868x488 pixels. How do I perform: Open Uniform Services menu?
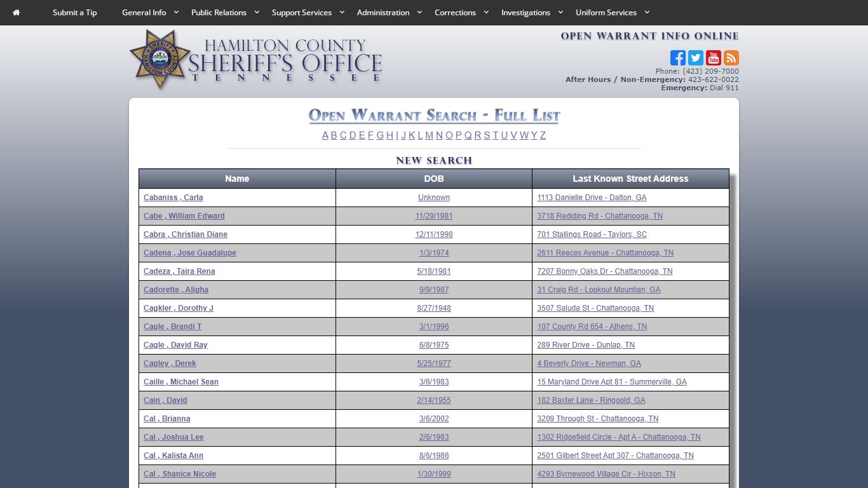point(606,12)
